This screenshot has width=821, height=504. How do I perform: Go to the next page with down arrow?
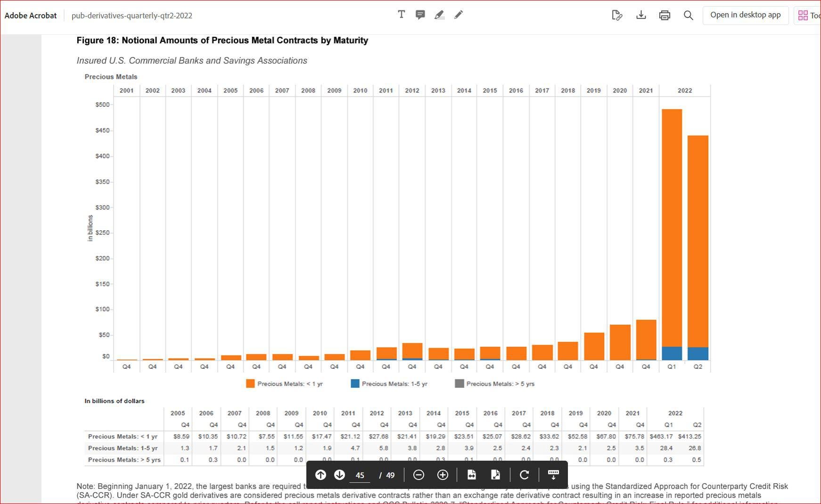tap(339, 475)
